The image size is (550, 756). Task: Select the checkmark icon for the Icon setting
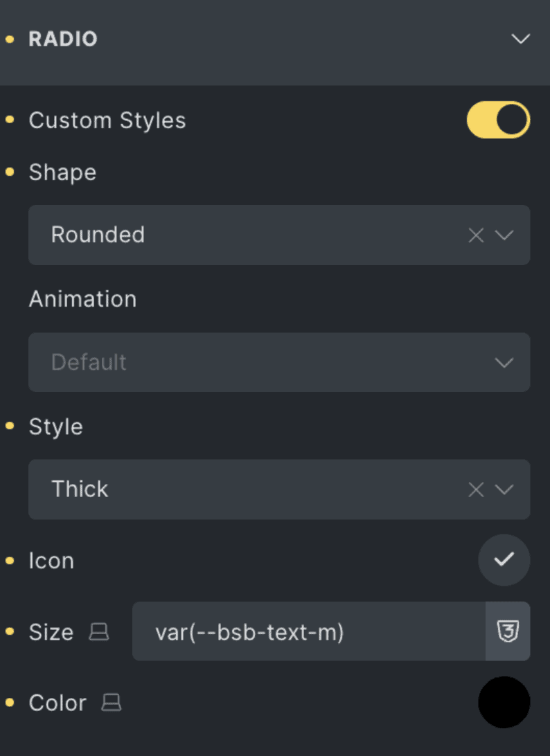(x=504, y=560)
